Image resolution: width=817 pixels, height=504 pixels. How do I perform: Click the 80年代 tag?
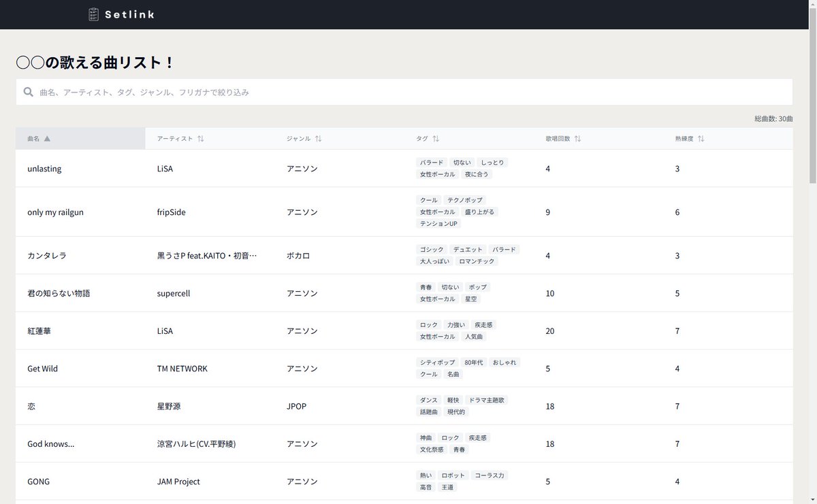473,363
